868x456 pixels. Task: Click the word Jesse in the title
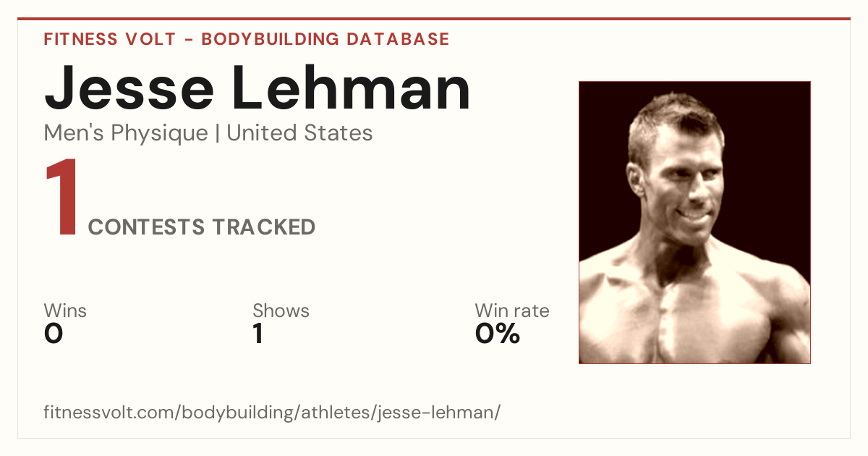click(x=129, y=88)
